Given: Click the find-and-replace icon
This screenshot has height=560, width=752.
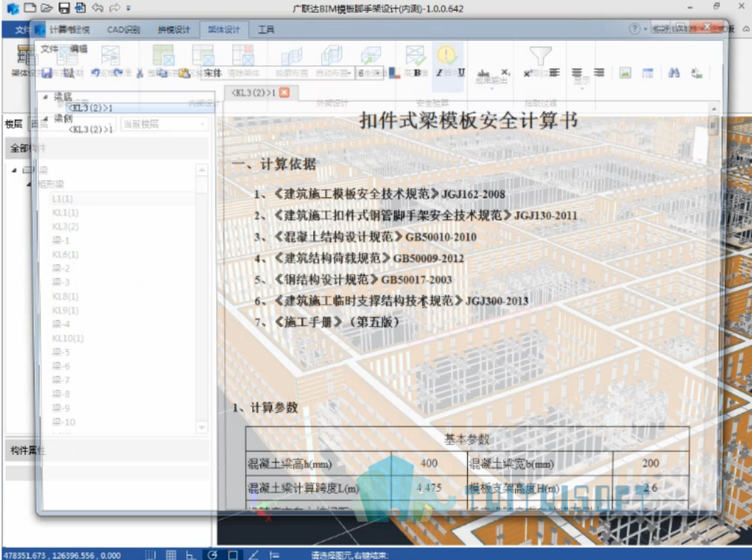Looking at the screenshot, I should coord(697,73).
